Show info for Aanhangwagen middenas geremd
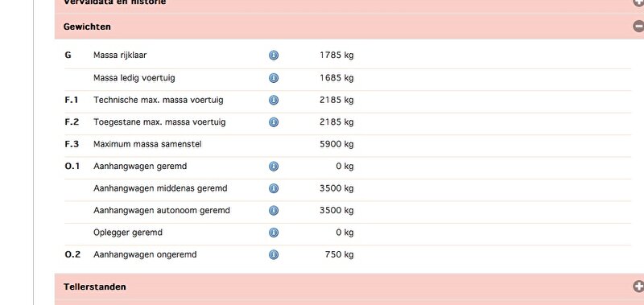The height and width of the screenshot is (305, 644). (274, 188)
